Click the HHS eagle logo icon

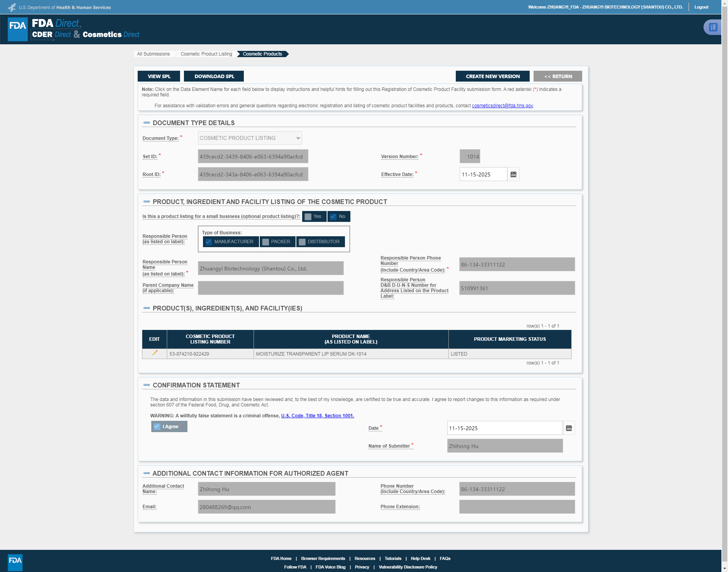pos(12,7)
